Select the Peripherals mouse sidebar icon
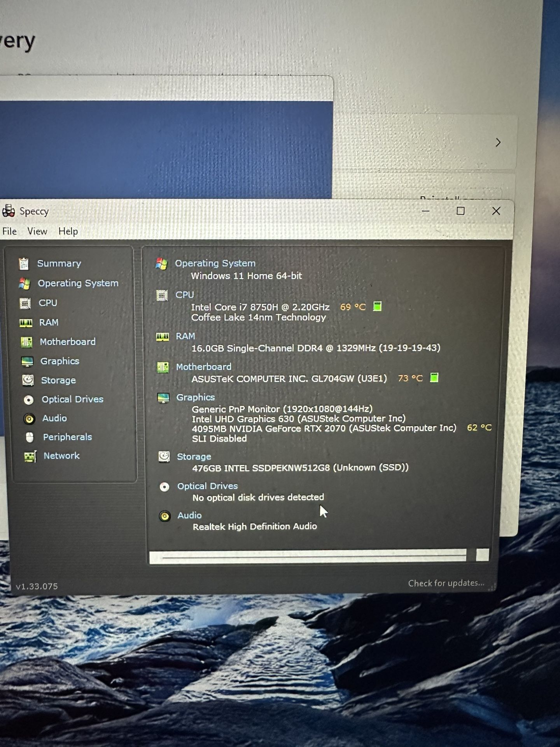 tap(30, 437)
